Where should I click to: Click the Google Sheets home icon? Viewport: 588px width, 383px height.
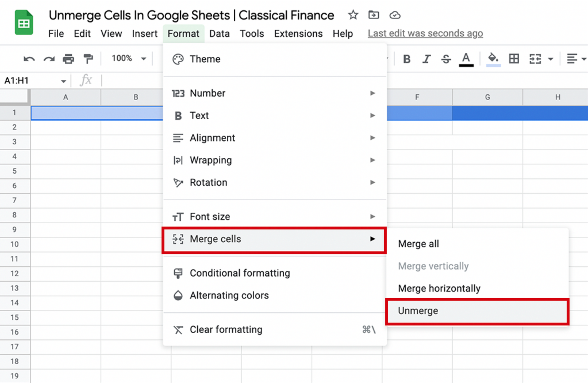tap(24, 22)
